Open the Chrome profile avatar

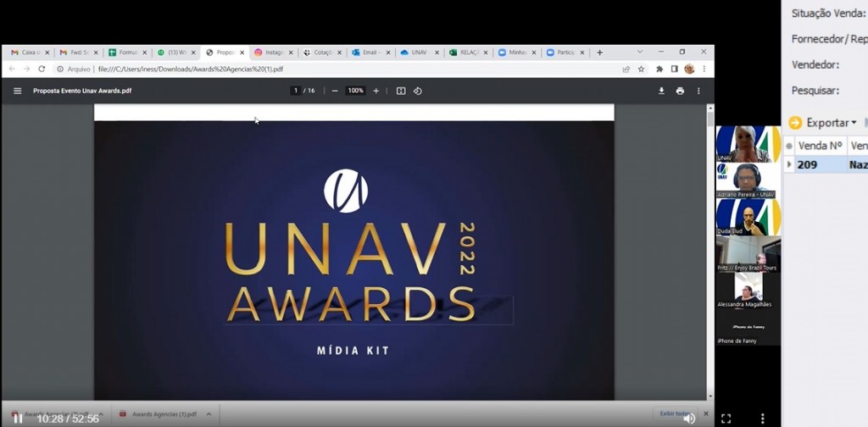689,69
